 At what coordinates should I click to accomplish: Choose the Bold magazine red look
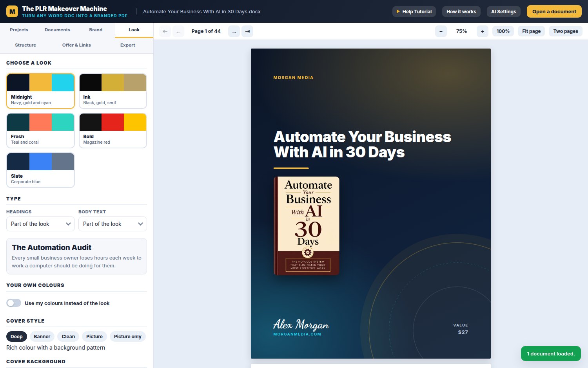[x=113, y=130]
